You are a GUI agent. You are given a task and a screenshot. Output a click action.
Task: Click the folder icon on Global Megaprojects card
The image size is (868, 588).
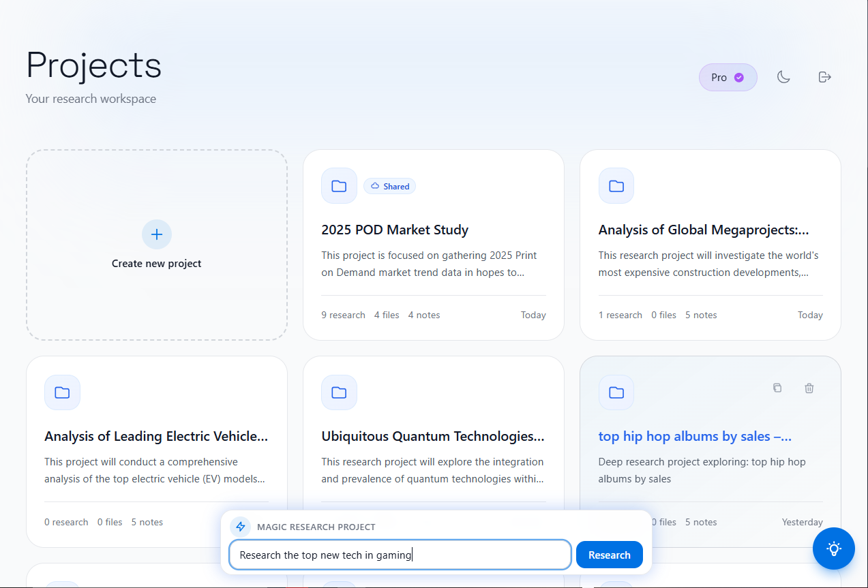(x=616, y=185)
